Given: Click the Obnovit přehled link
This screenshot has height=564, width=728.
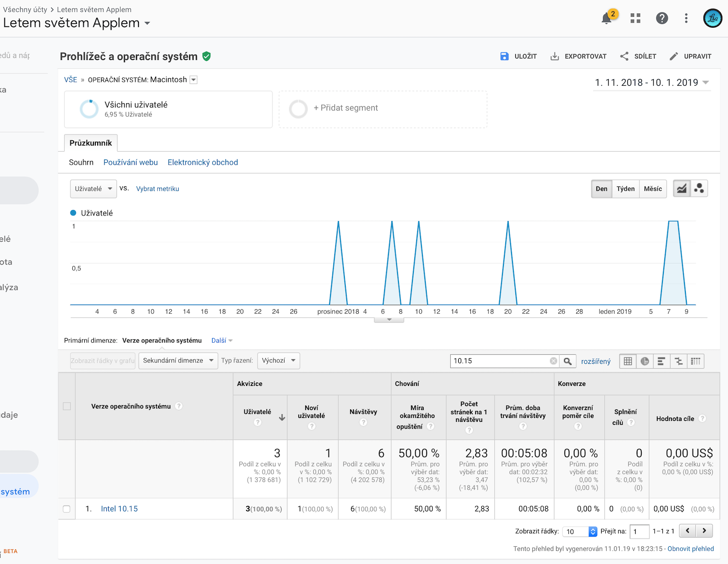Looking at the screenshot, I should point(690,549).
